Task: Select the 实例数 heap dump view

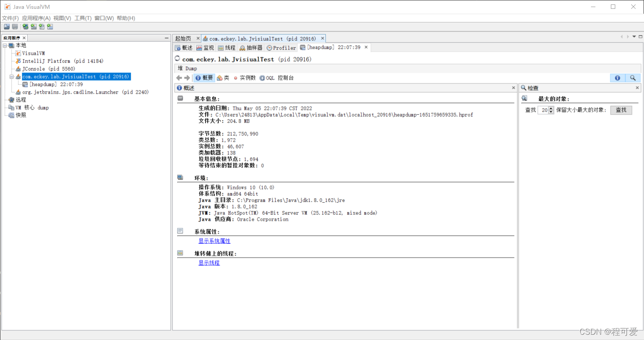Action: [x=245, y=78]
